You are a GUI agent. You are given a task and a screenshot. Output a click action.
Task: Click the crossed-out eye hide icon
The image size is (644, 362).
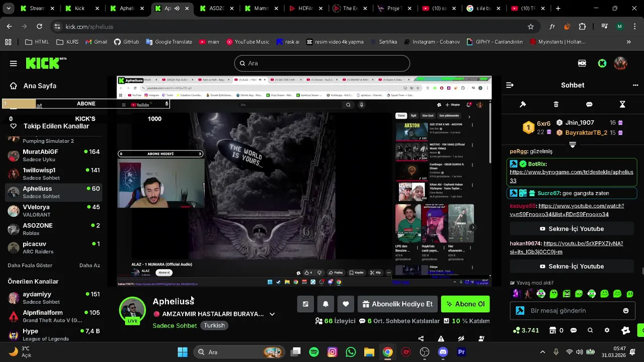461,338
